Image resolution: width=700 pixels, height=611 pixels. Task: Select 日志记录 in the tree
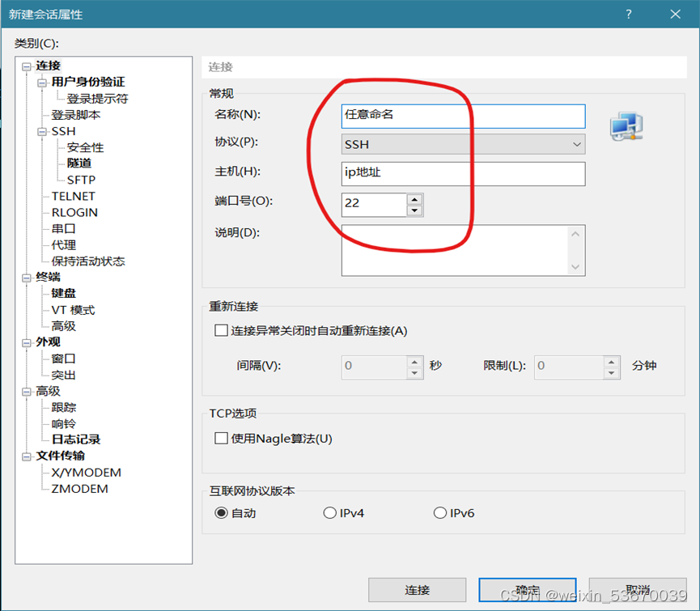point(76,439)
